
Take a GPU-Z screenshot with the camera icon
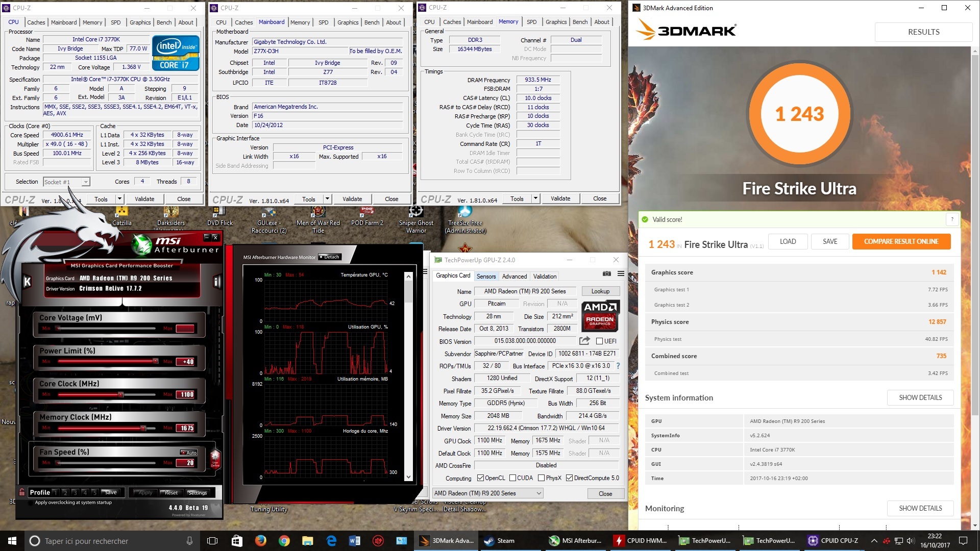pos(606,274)
